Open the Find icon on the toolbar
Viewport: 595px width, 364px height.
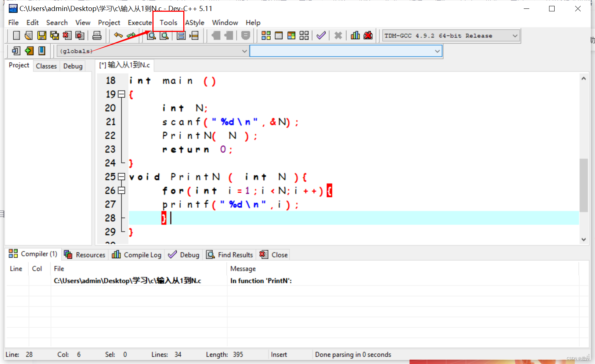[151, 35]
